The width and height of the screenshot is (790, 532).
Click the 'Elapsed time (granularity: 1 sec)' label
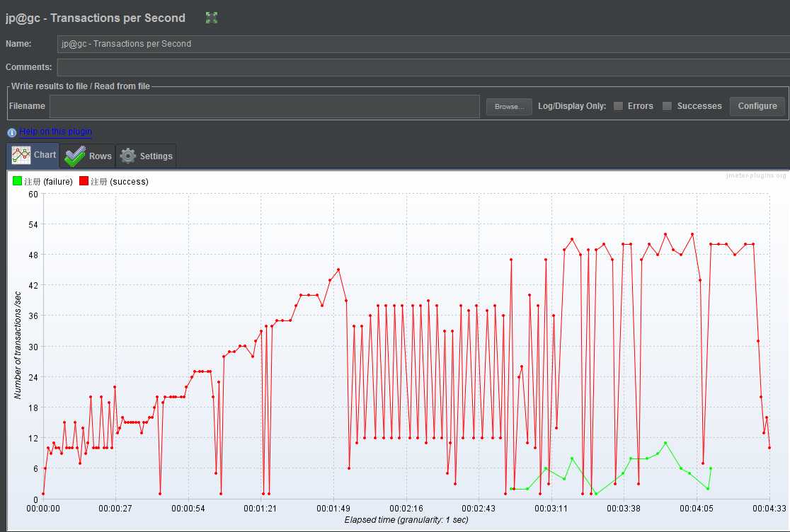click(406, 520)
